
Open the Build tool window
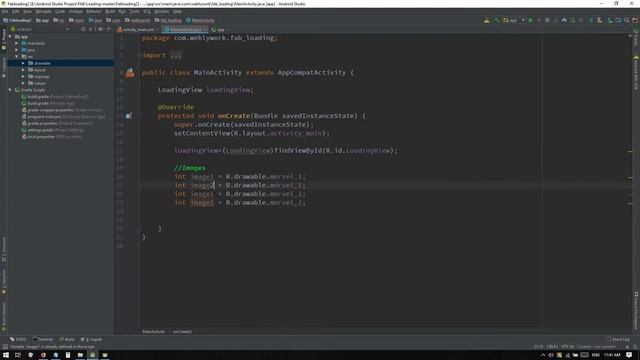(x=67, y=339)
